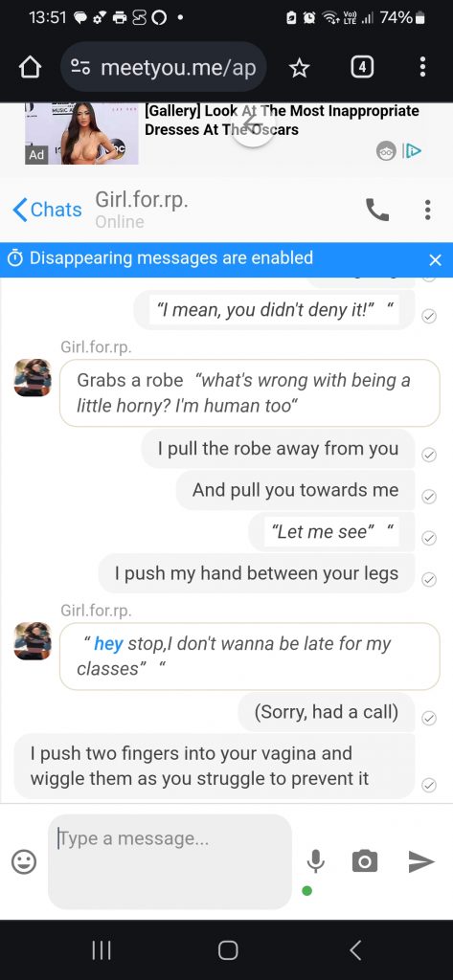Open the emoji picker
This screenshot has height=980, width=453.
(24, 862)
